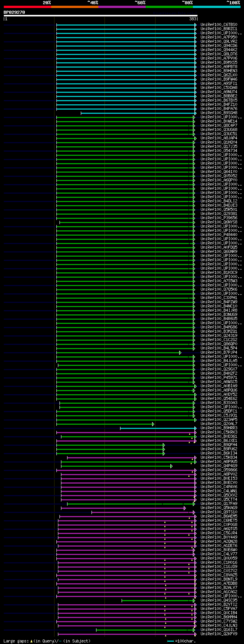Select the UniRef100_Q9TS10 entry
This screenshot has width=244, height=644.
tap(219, 512)
